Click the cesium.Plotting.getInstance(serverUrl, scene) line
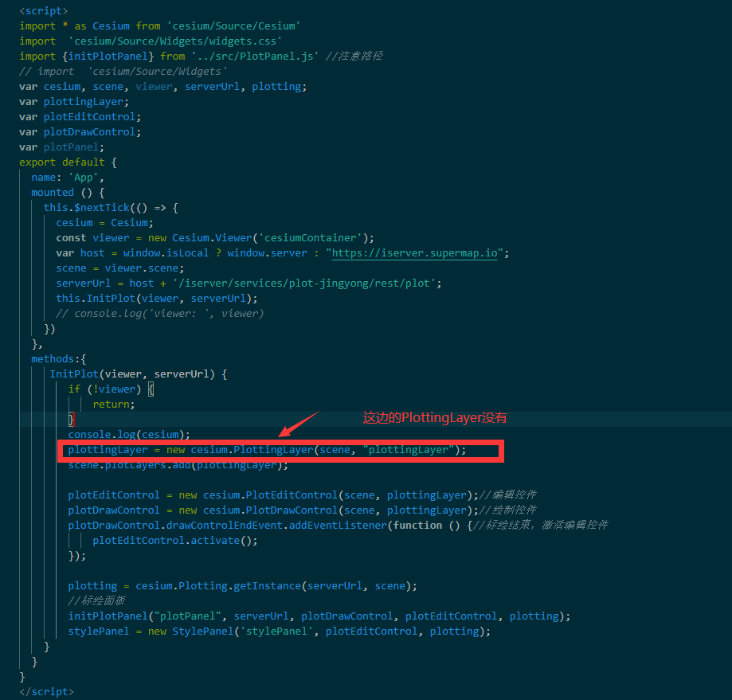The width and height of the screenshot is (732, 700). 242,586
